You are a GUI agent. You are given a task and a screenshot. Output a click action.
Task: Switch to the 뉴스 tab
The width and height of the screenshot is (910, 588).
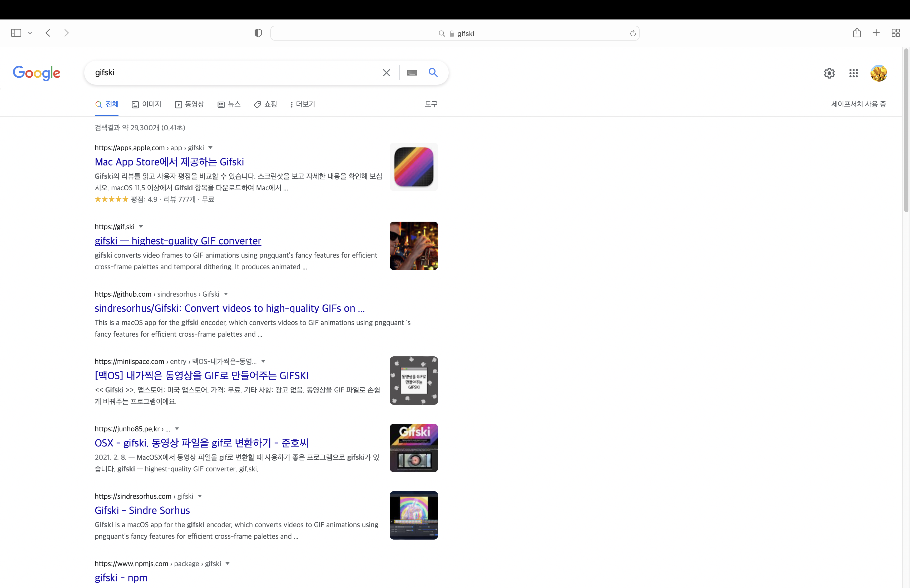click(229, 104)
